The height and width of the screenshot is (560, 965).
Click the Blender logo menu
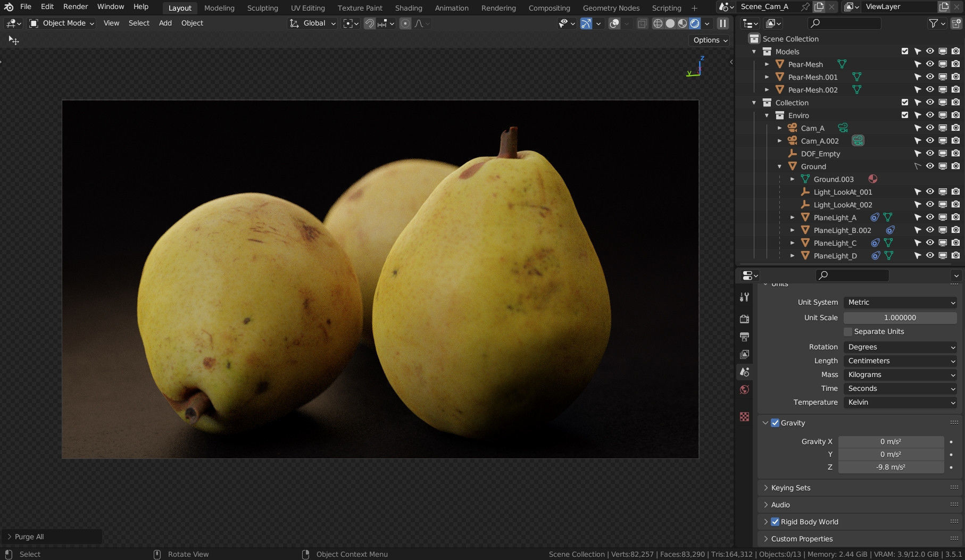(x=9, y=7)
